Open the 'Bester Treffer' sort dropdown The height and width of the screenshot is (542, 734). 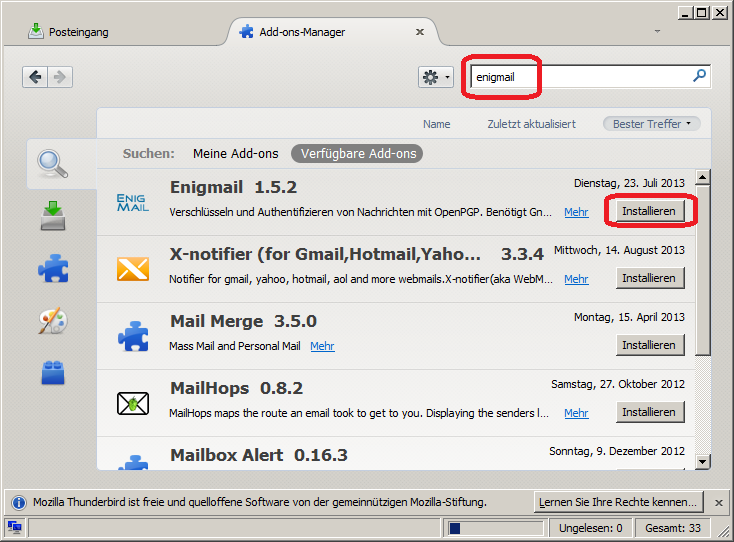pyautogui.click(x=651, y=124)
